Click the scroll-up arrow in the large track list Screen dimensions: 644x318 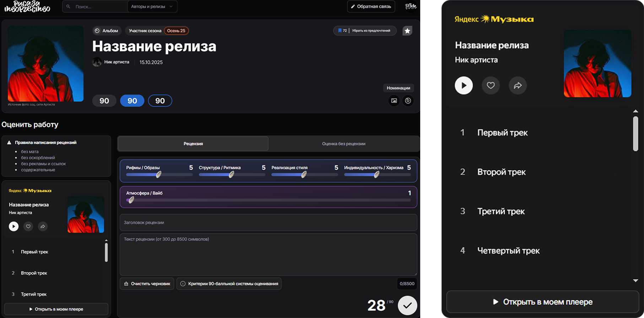(635, 111)
